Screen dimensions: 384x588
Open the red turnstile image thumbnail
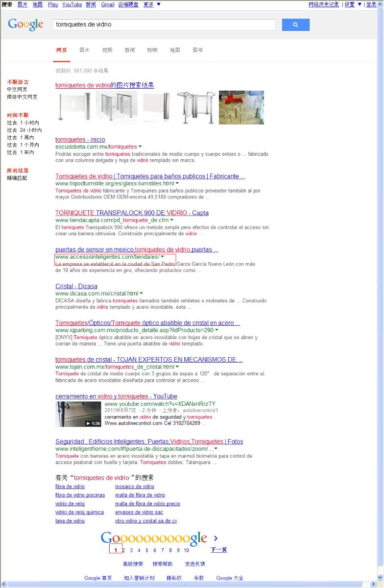pyautogui.click(x=241, y=107)
